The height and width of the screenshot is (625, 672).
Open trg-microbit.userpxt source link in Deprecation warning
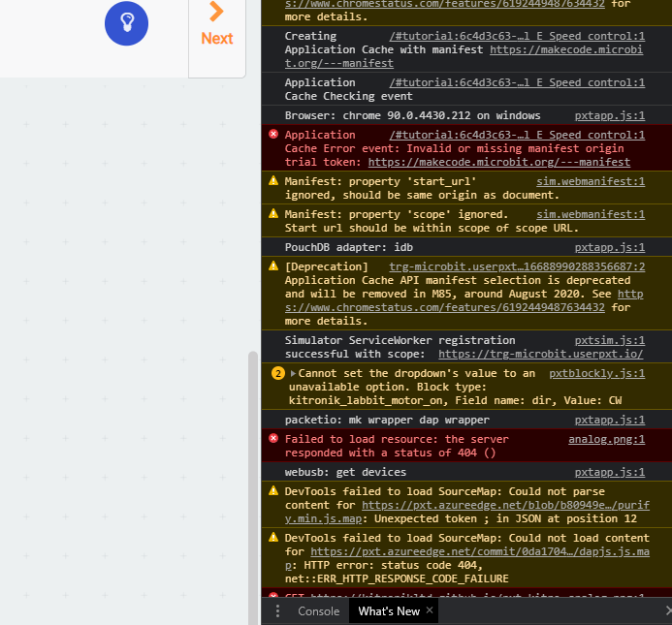click(x=517, y=266)
